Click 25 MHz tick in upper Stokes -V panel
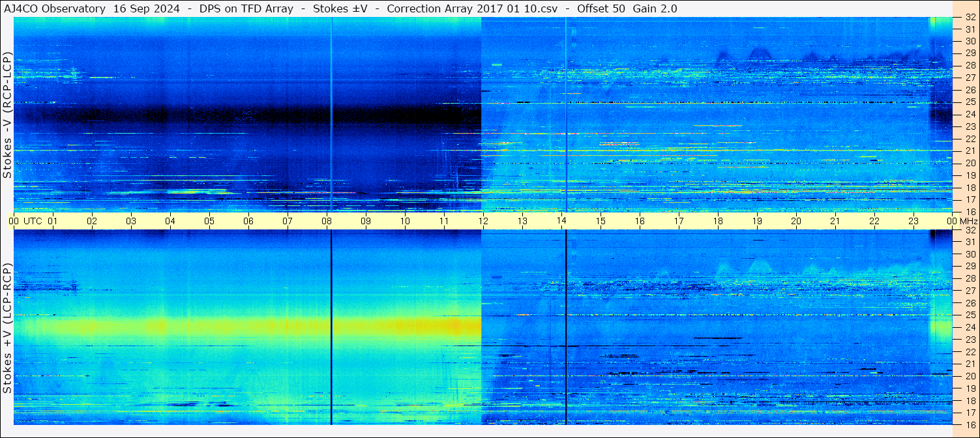Screen dimensions: 980x438 pyautogui.click(x=970, y=102)
